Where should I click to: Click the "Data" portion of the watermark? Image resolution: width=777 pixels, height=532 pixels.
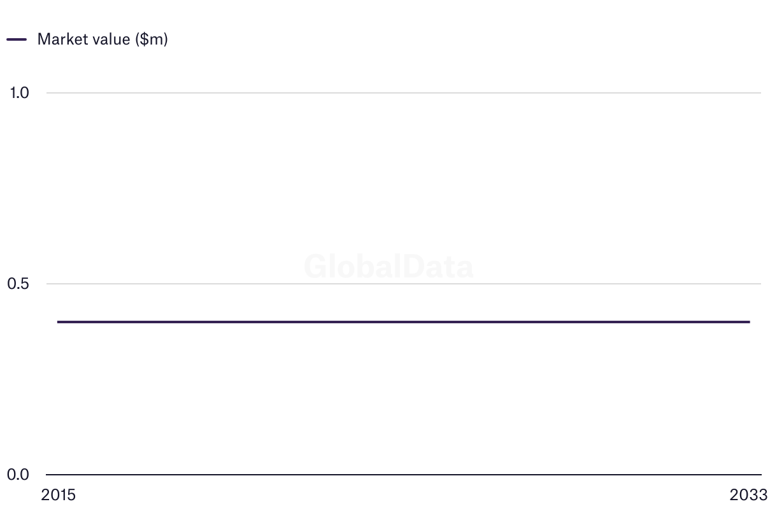click(x=432, y=267)
